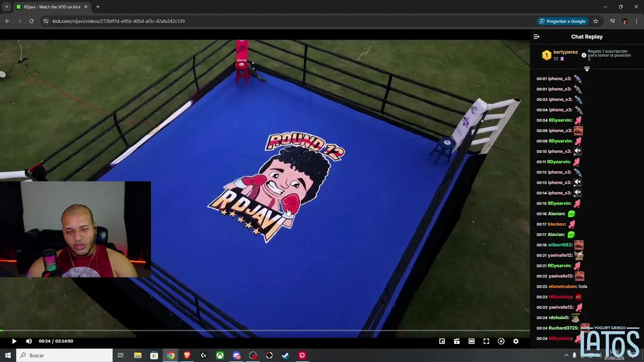Screen dimensions: 644x362
Task: Open rdchulo0 username in chat
Action: coord(559,318)
